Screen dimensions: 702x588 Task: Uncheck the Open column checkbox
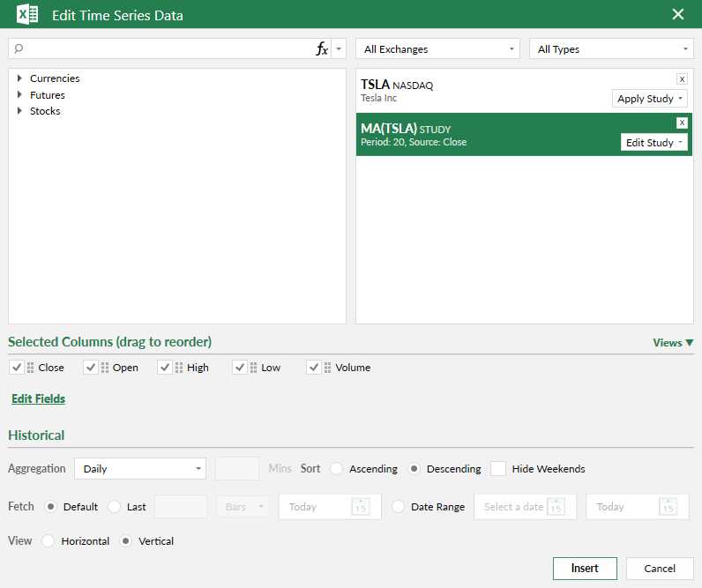[91, 368]
